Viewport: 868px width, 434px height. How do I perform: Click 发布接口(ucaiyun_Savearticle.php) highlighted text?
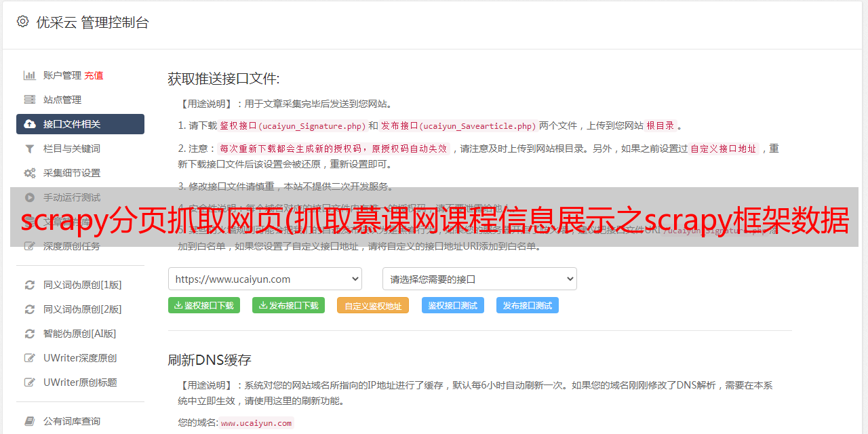[458, 125]
